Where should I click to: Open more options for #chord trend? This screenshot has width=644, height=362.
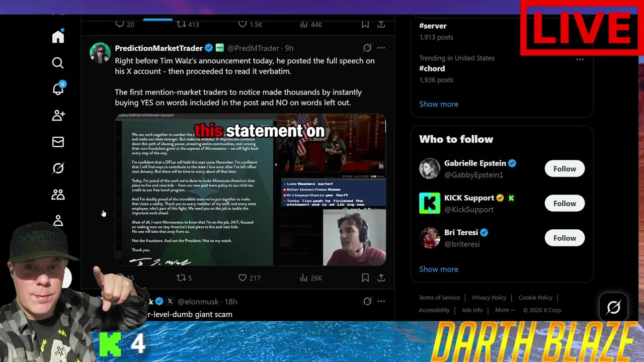[x=580, y=59]
